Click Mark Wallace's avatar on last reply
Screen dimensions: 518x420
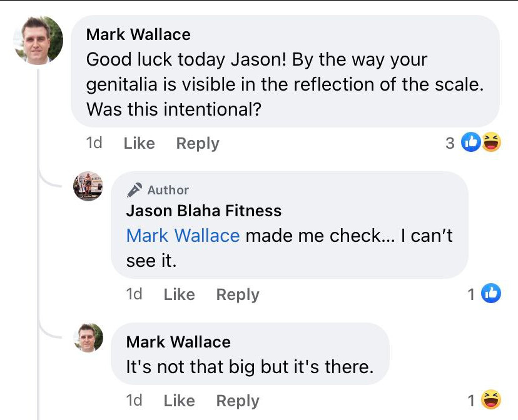pos(88,337)
